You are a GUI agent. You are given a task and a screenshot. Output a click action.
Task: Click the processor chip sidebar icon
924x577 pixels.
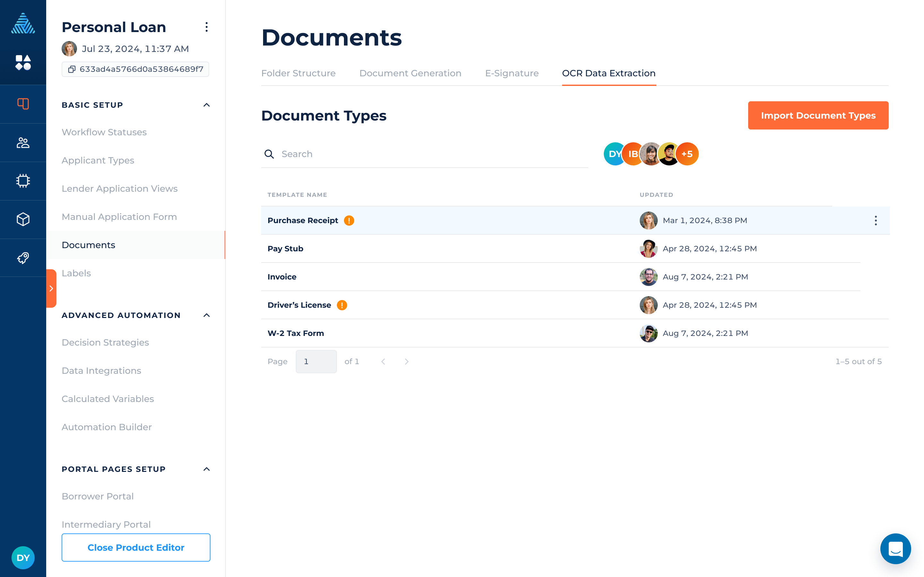pos(23,181)
